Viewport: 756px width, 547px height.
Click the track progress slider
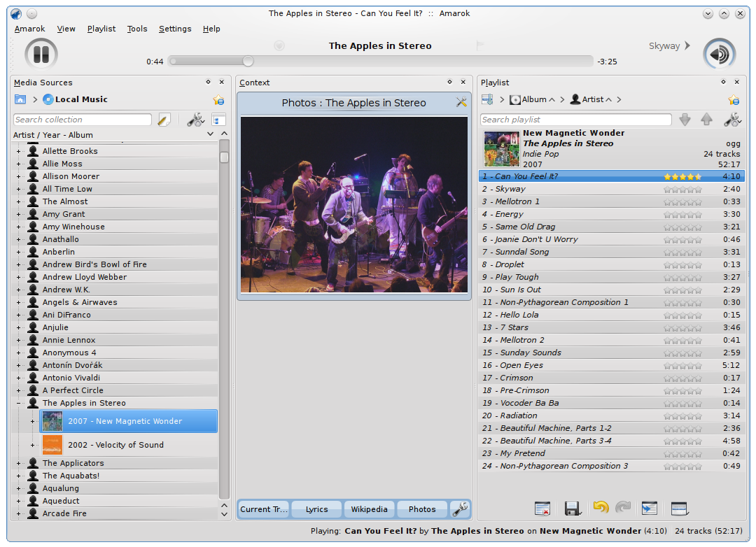(380, 62)
